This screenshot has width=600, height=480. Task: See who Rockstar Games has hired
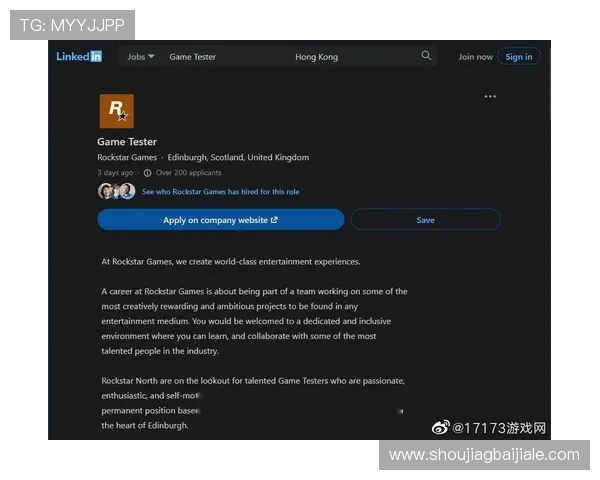coord(220,192)
